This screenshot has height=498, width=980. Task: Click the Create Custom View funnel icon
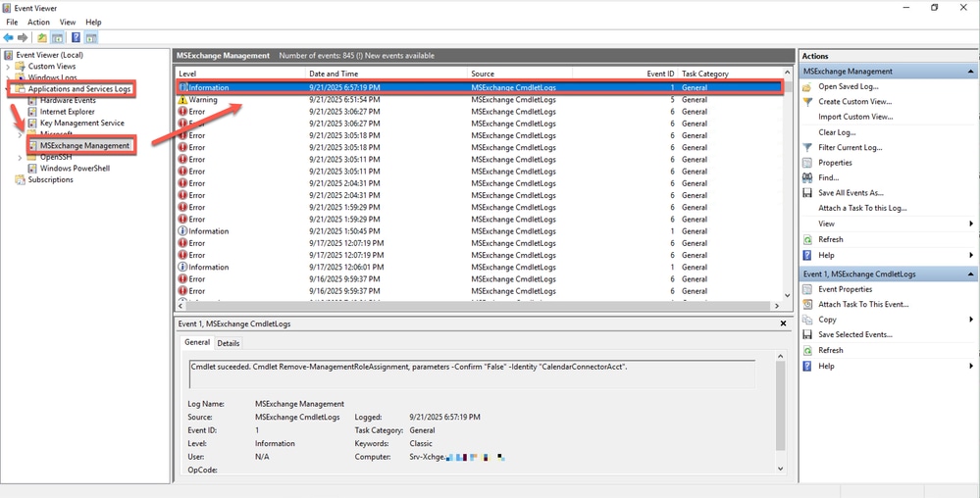(x=807, y=101)
